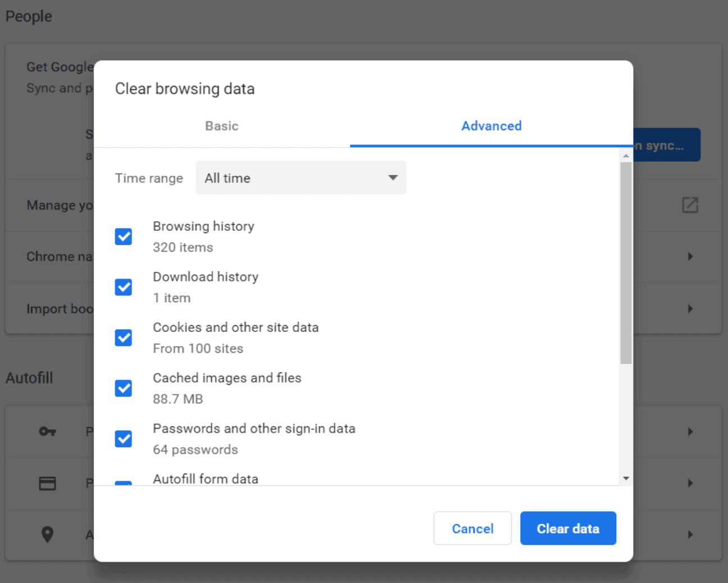Expand the passwords row chevron
The height and width of the screenshot is (583, 728).
tap(690, 432)
